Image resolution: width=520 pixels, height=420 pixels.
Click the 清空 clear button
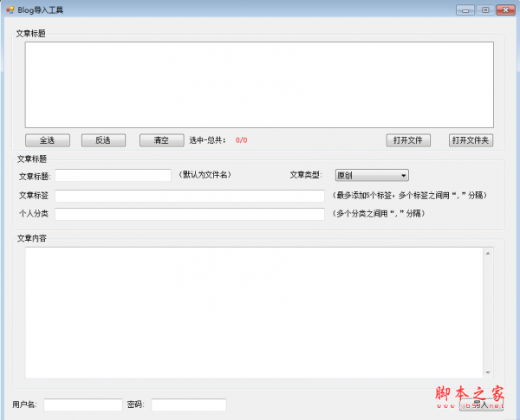pyautogui.click(x=162, y=140)
